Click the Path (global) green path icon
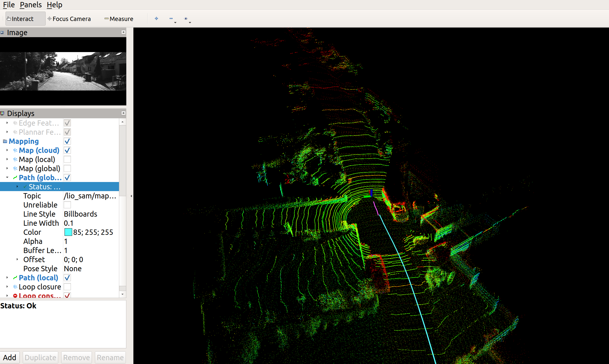This screenshot has height=364, width=609. pos(15,178)
